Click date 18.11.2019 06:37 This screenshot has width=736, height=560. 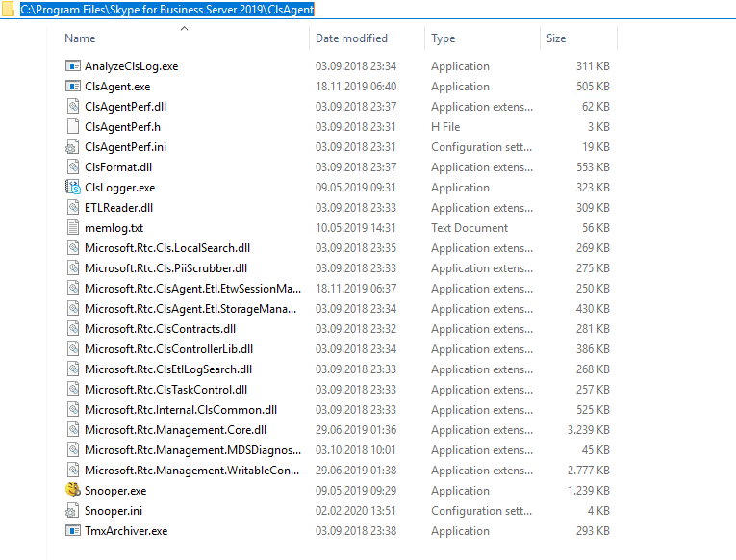pyautogui.click(x=356, y=289)
